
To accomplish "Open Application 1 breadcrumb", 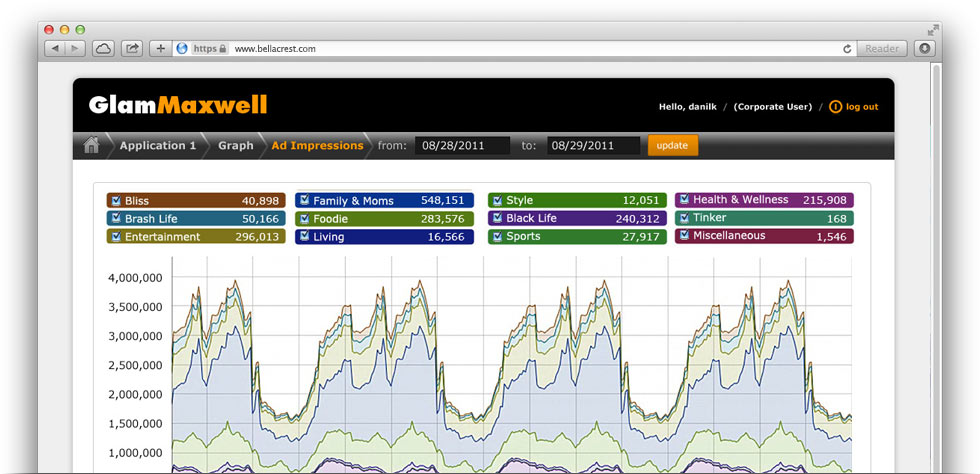I will click(158, 146).
